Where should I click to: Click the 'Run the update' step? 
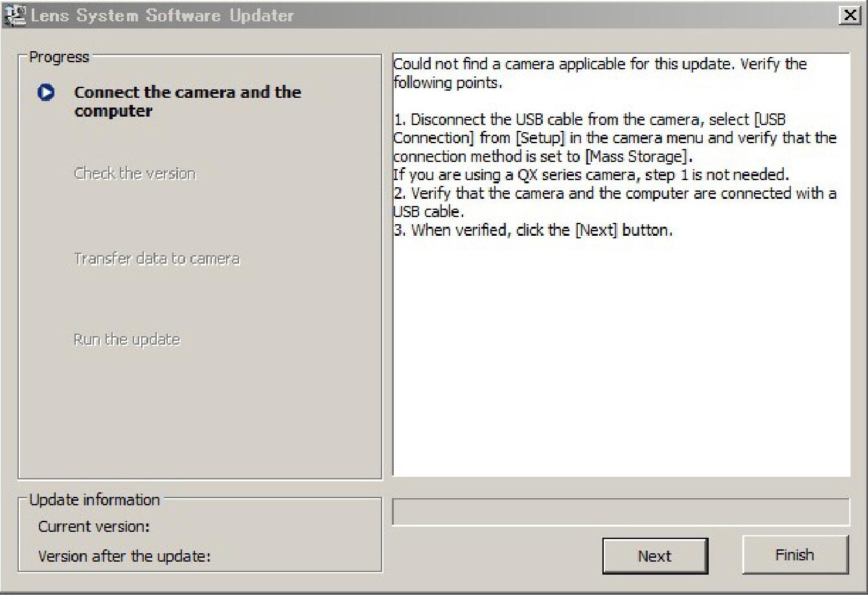tap(127, 340)
